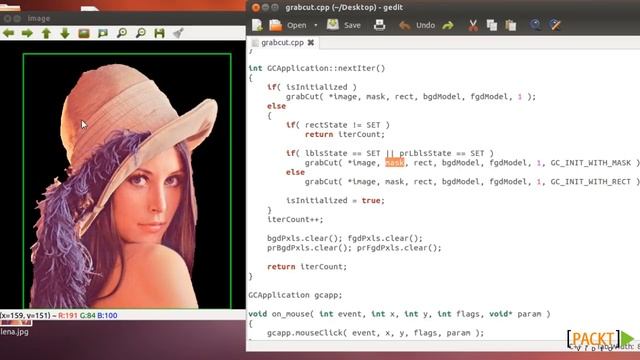Create a new document in gedit

[x=257, y=25]
